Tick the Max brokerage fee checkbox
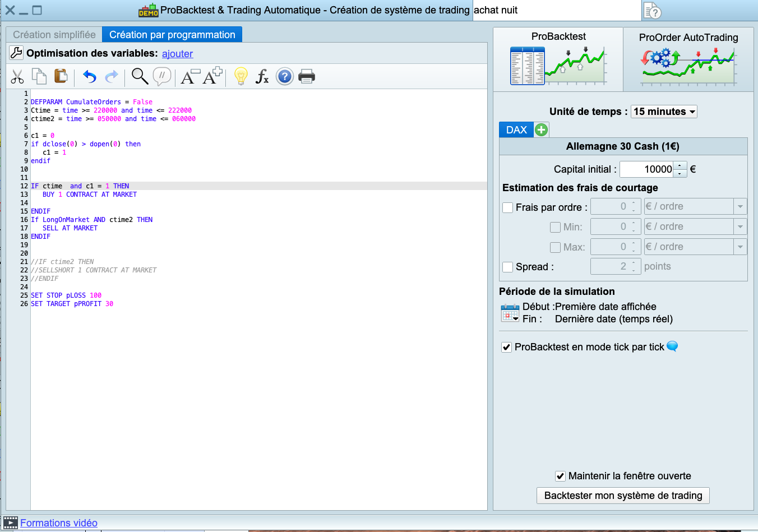758x532 pixels. click(556, 247)
